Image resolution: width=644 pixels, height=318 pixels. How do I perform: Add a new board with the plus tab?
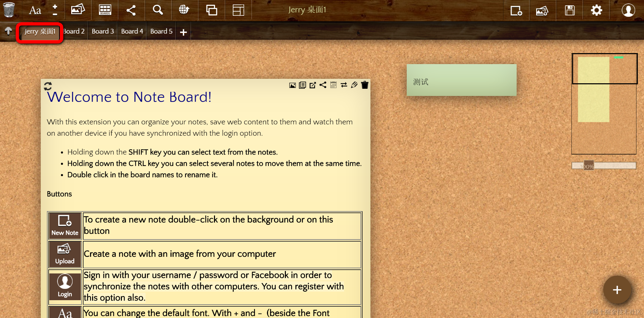184,32
